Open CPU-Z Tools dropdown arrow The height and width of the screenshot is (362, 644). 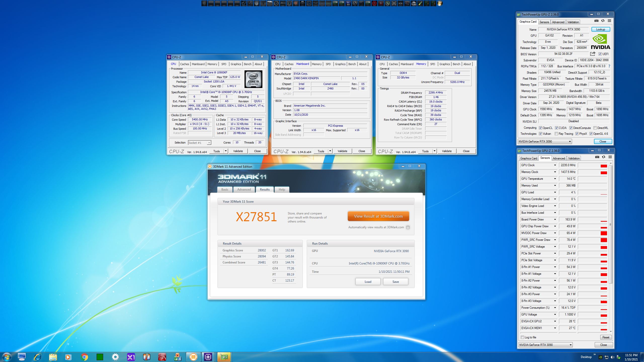point(226,151)
